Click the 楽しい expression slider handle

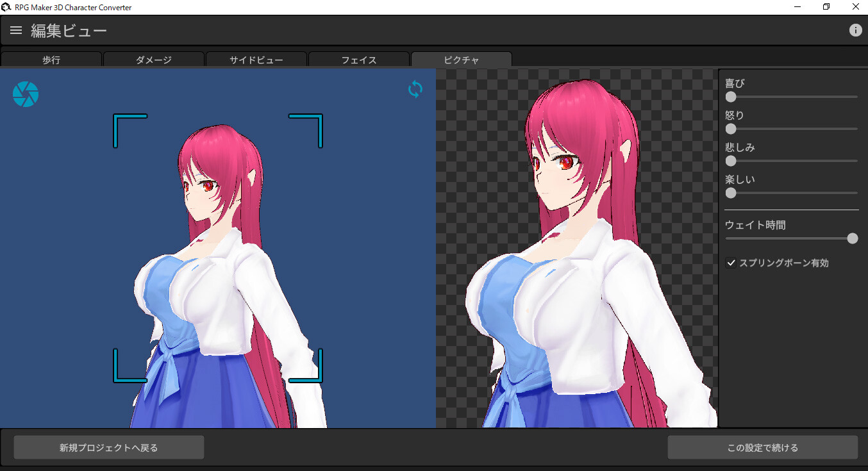click(x=731, y=193)
